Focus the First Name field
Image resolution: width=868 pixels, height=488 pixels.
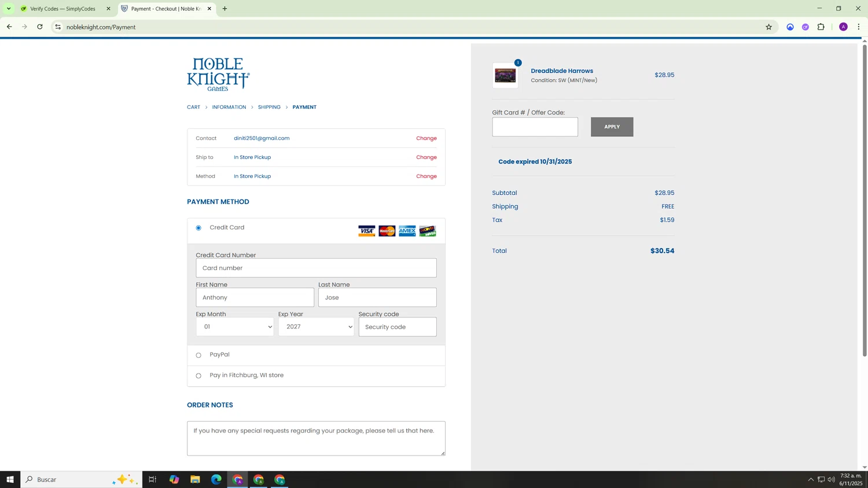coord(255,297)
